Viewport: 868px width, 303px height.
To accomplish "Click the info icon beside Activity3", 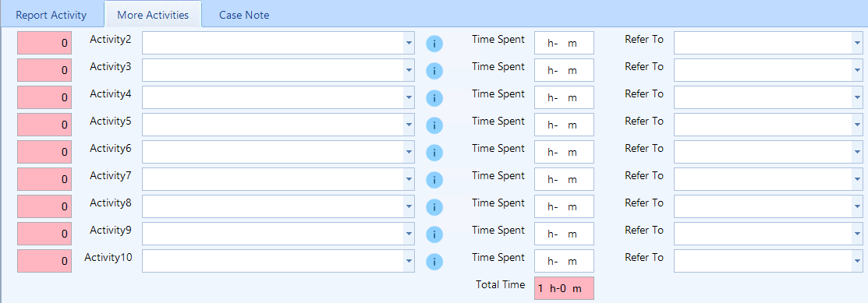I will pos(434,71).
